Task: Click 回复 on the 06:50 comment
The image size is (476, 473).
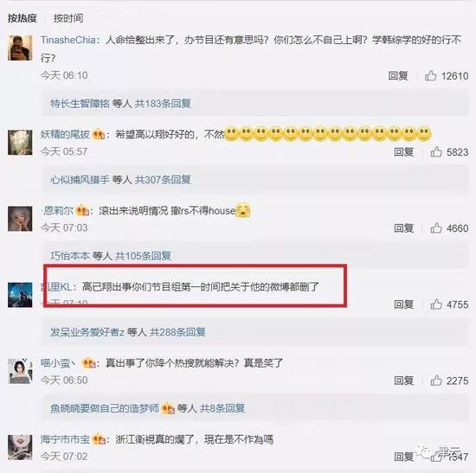Action: point(404,380)
